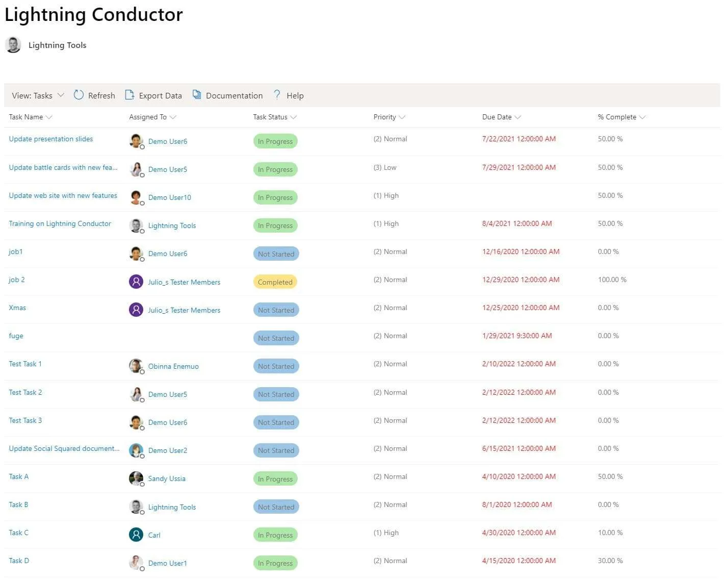The height and width of the screenshot is (582, 728).
Task: Open the Task Status column dropdown
Action: click(x=294, y=117)
